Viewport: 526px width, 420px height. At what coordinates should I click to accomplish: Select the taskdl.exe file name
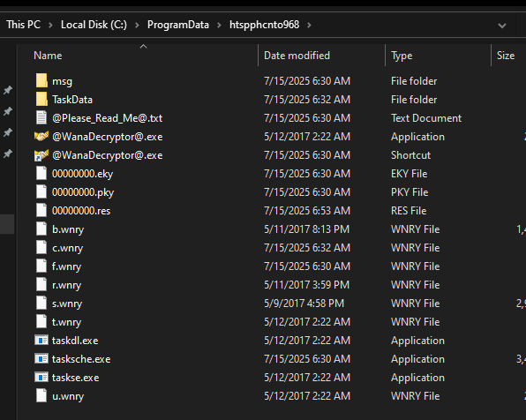(75, 341)
